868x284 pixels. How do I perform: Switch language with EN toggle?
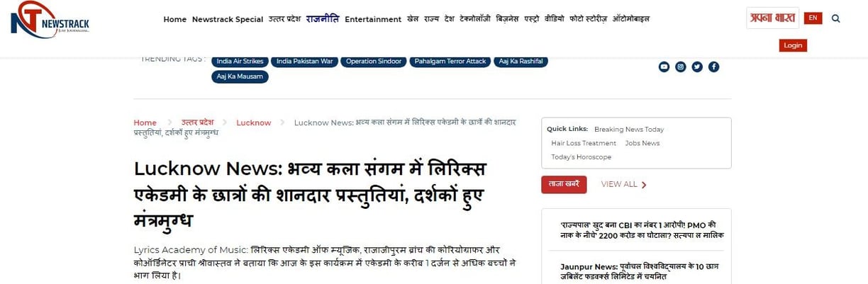(813, 18)
